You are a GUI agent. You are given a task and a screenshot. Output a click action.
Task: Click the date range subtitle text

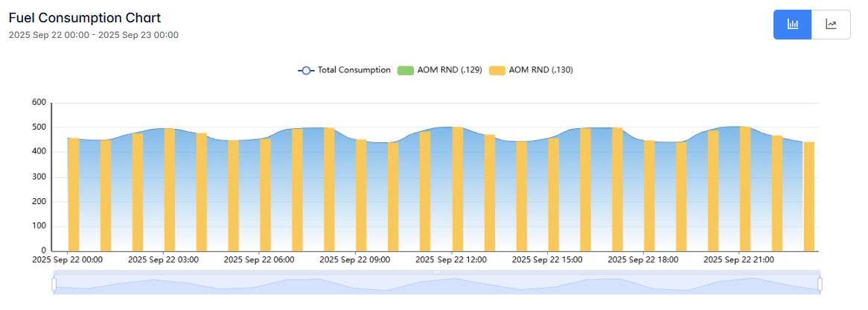[93, 35]
